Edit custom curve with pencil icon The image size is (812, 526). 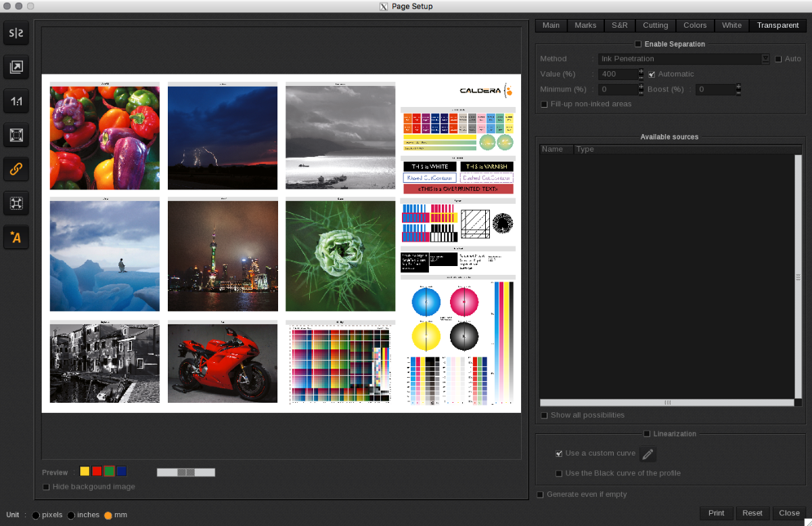pos(648,454)
